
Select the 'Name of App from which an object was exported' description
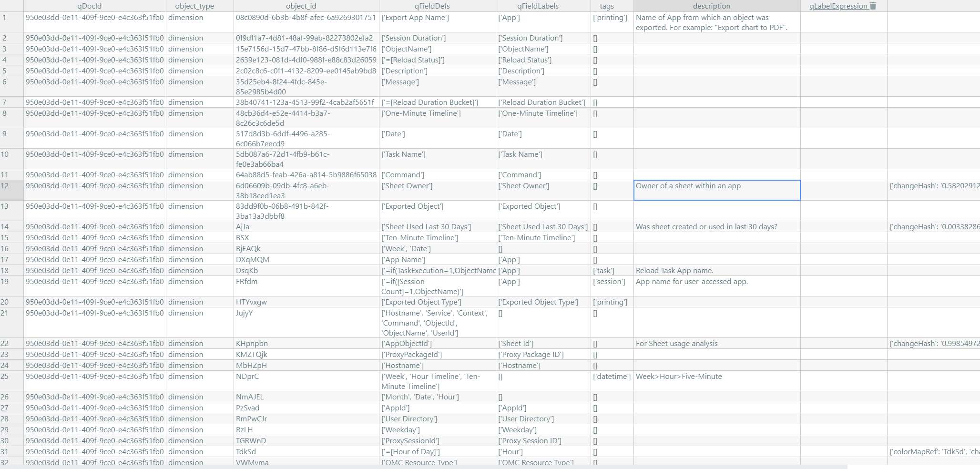pos(717,22)
